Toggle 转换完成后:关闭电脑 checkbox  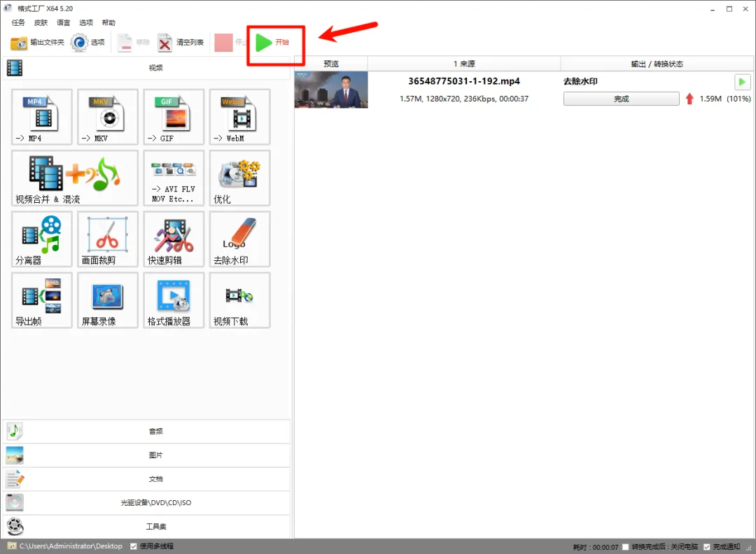(625, 547)
